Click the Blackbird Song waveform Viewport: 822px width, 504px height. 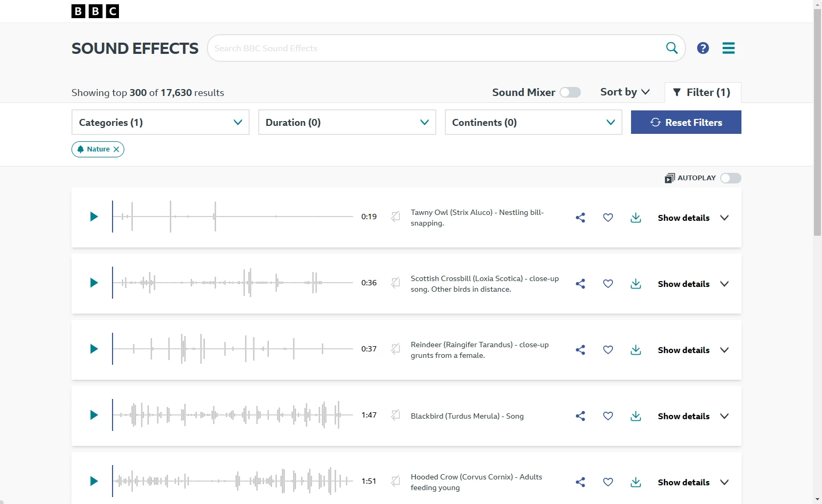click(233, 415)
